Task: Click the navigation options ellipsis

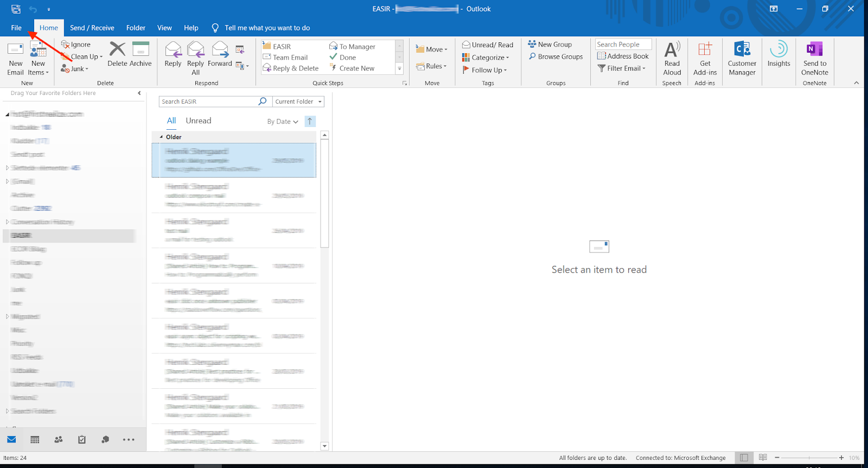Action: coord(129,440)
